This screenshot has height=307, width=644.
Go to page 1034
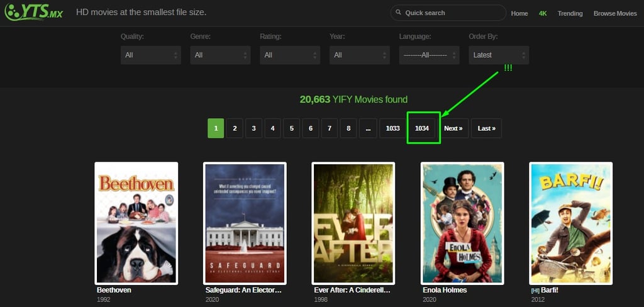422,128
